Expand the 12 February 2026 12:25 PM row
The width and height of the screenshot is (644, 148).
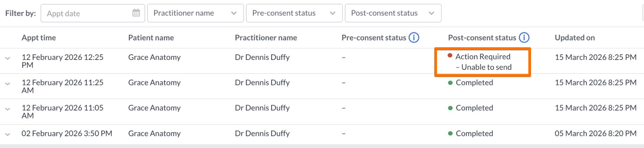point(8,58)
